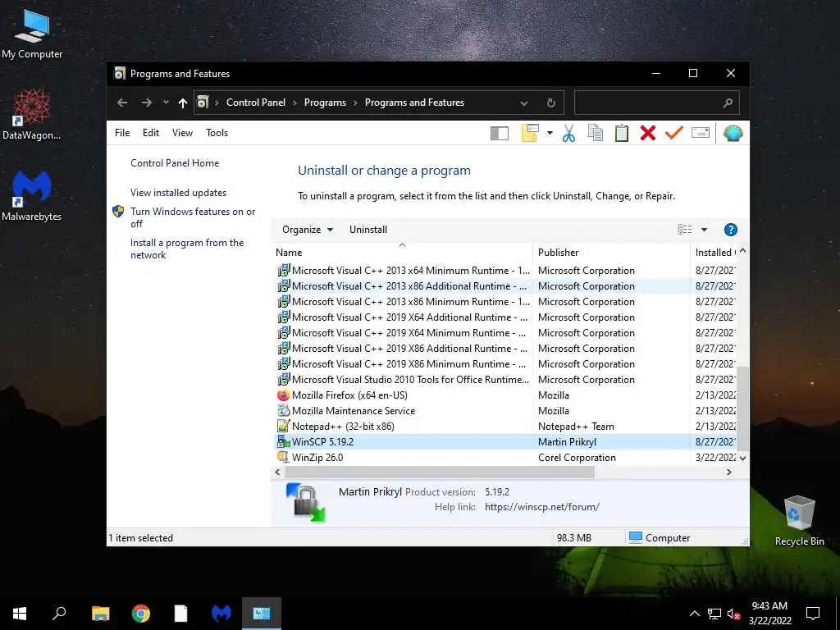Image resolution: width=840 pixels, height=630 pixels.
Task: Click the search magnifier icon
Action: click(728, 103)
